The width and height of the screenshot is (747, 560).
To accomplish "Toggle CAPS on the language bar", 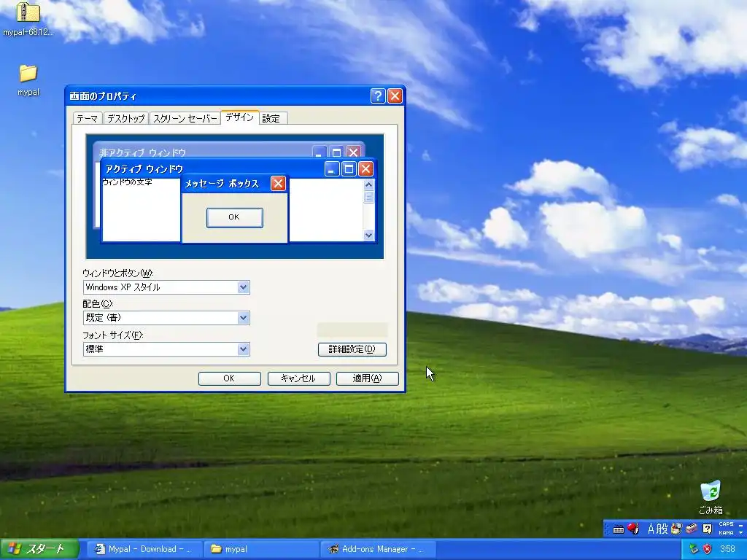I will click(x=726, y=524).
